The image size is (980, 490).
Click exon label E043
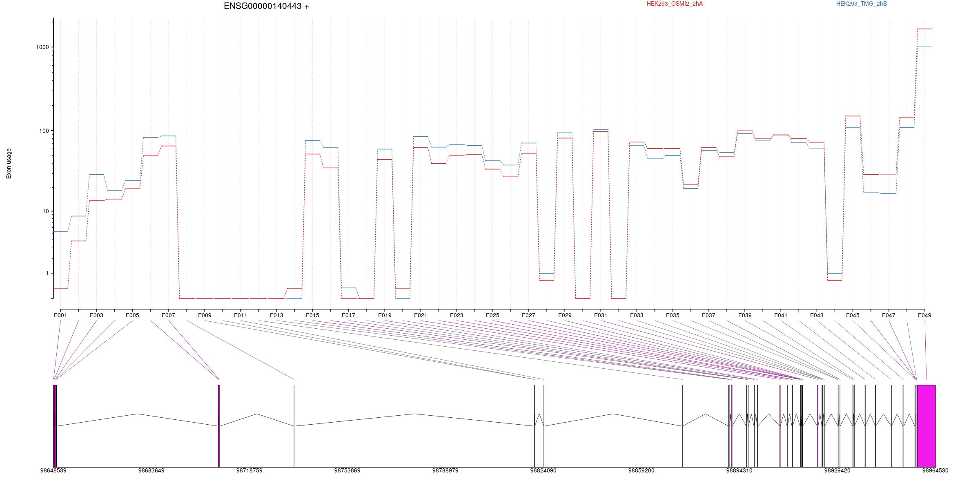click(817, 315)
